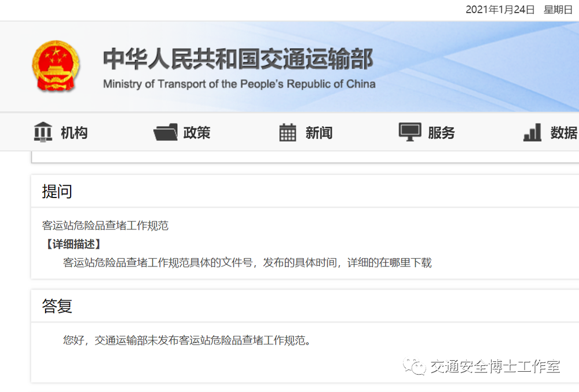Click the 【详细描述】 label
This screenshot has width=579, height=392.
[x=73, y=244]
